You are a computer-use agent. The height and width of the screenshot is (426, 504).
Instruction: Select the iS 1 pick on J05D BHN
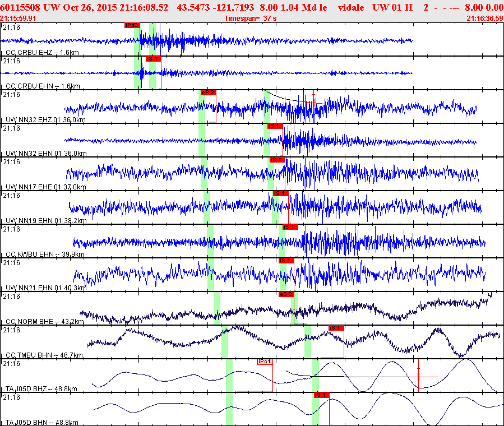[x=321, y=395]
